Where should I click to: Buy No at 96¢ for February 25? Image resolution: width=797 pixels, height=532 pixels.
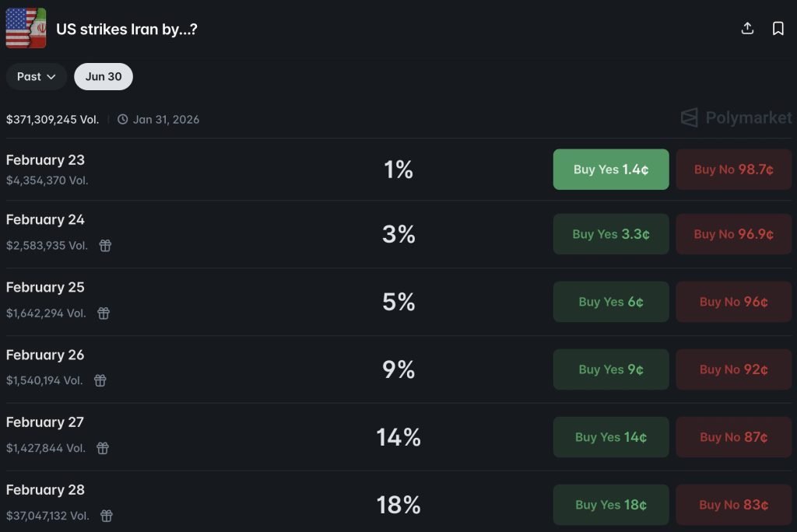click(x=733, y=302)
